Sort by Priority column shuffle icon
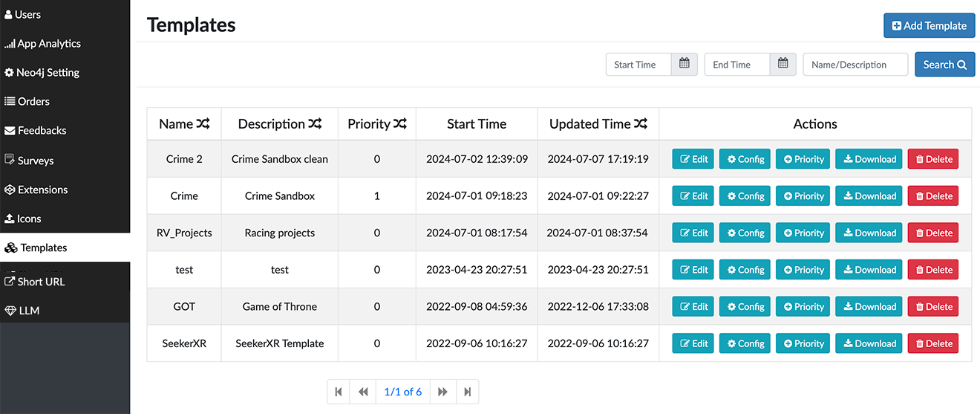The width and height of the screenshot is (980, 414). tap(400, 124)
